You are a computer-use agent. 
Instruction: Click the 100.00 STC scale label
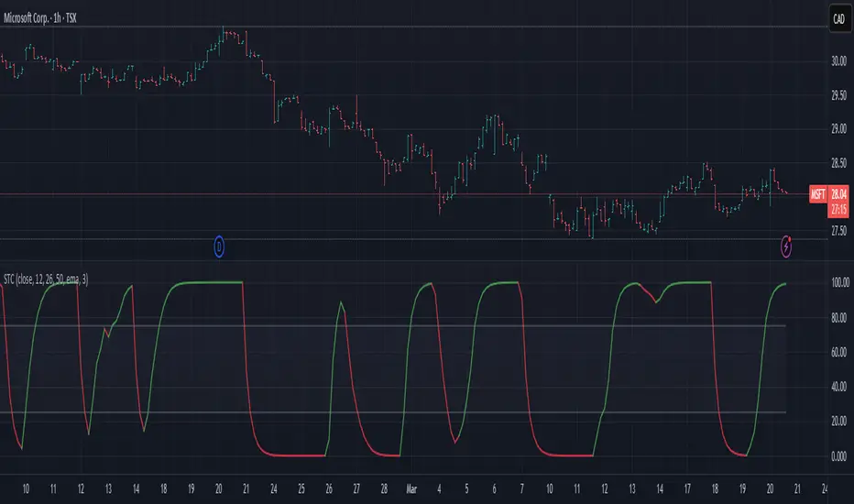point(840,282)
